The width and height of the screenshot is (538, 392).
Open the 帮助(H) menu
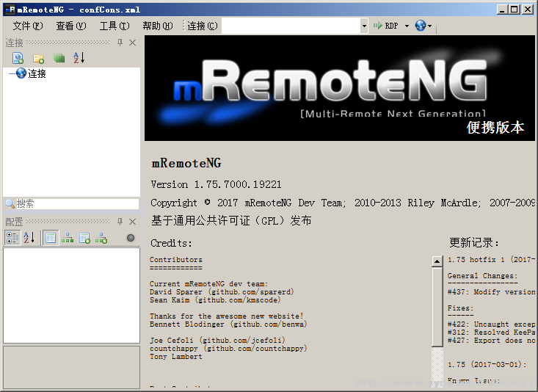158,26
